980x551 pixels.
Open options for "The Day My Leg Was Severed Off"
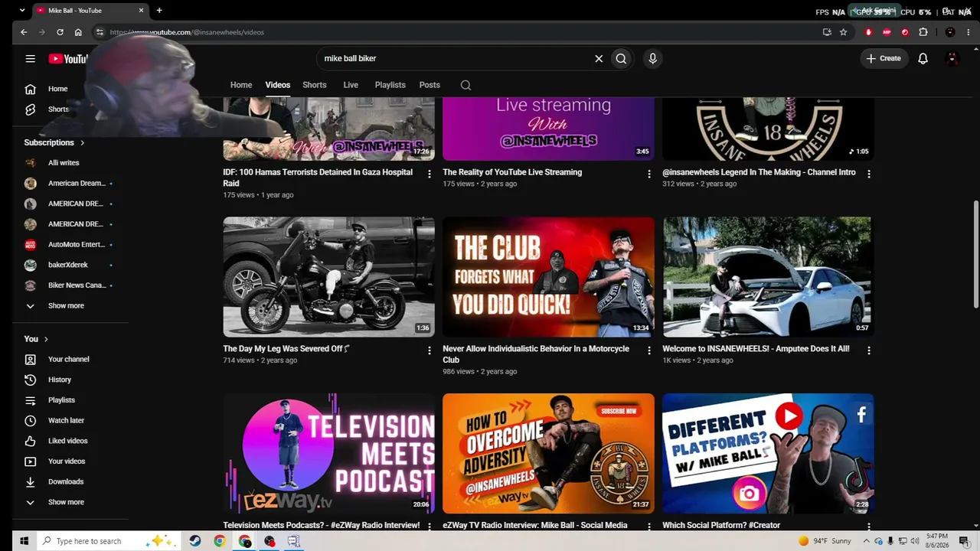pyautogui.click(x=430, y=350)
